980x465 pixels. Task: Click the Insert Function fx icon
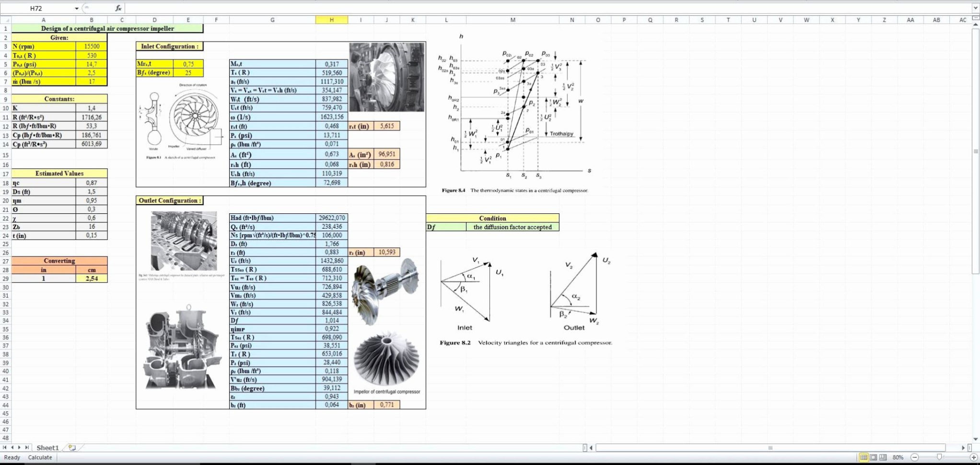(x=118, y=8)
